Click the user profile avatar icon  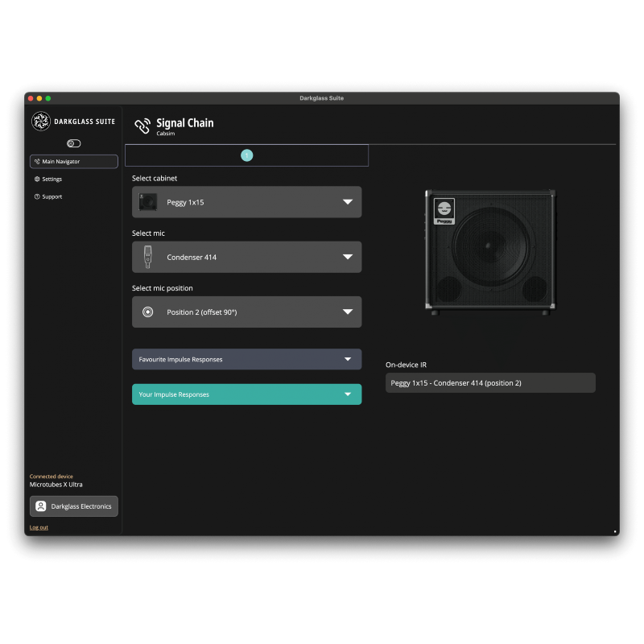point(41,506)
